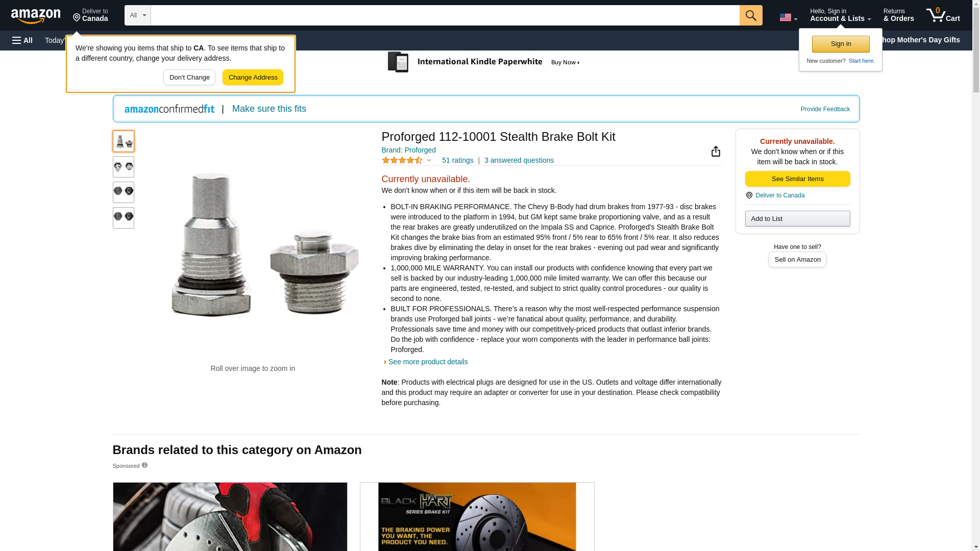Click the share icon
Image resolution: width=980 pixels, height=551 pixels.
716,152
